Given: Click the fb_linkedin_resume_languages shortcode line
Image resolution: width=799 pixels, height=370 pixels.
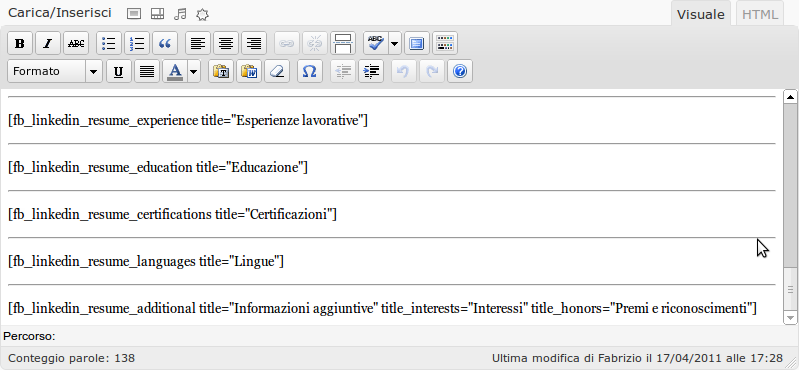Looking at the screenshot, I should point(146,261).
